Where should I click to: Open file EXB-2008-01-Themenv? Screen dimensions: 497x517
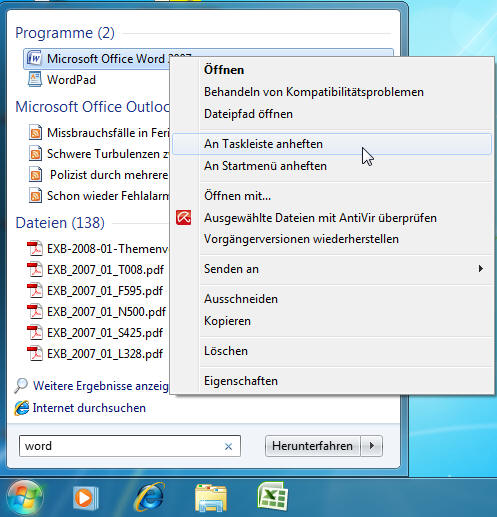coord(108,249)
